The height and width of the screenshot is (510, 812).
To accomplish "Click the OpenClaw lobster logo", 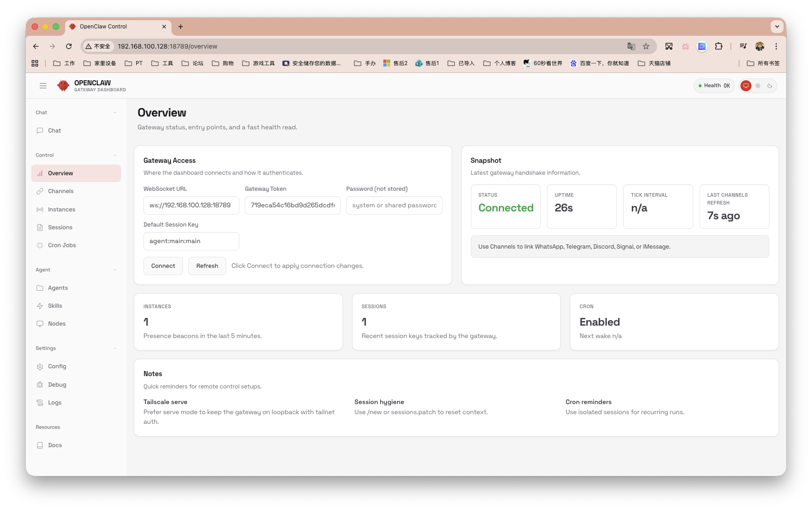I will 63,86.
